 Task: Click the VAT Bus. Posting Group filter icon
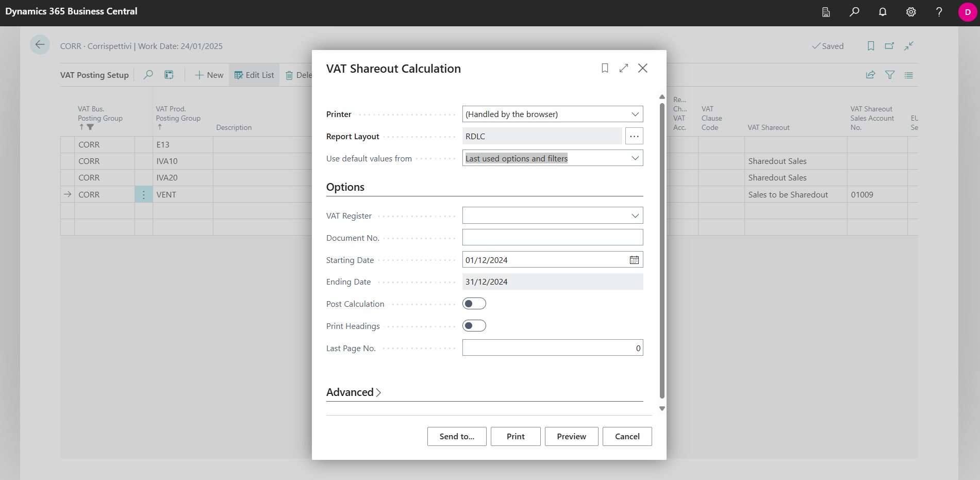90,127
